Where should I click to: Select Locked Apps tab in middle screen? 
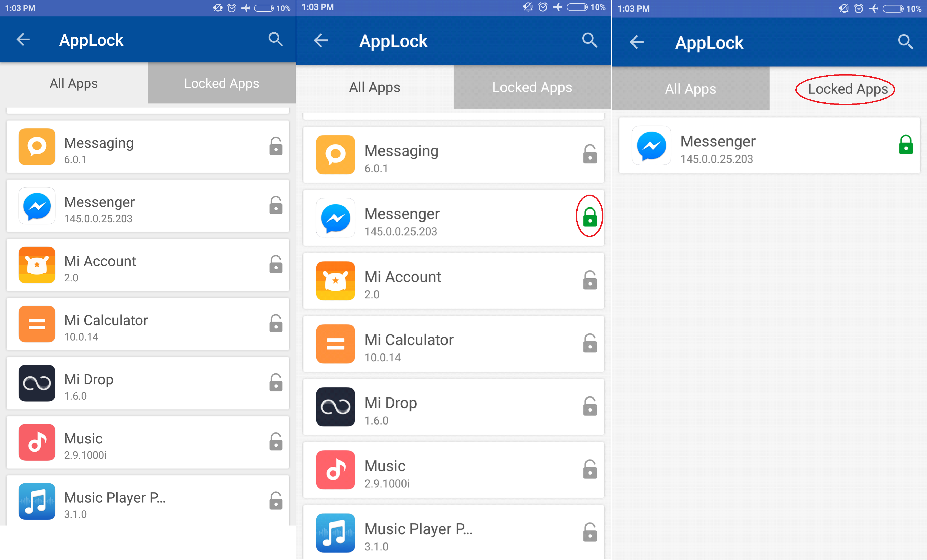coord(532,87)
